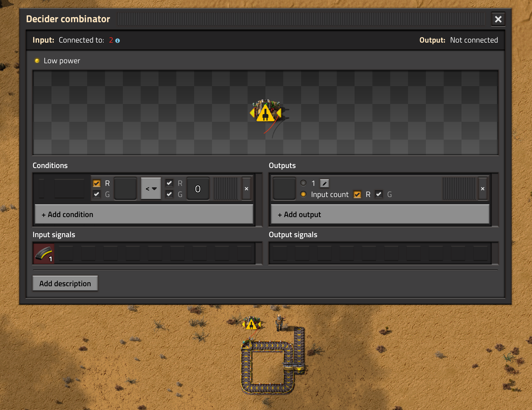Click the Not connected output text

[474, 40]
